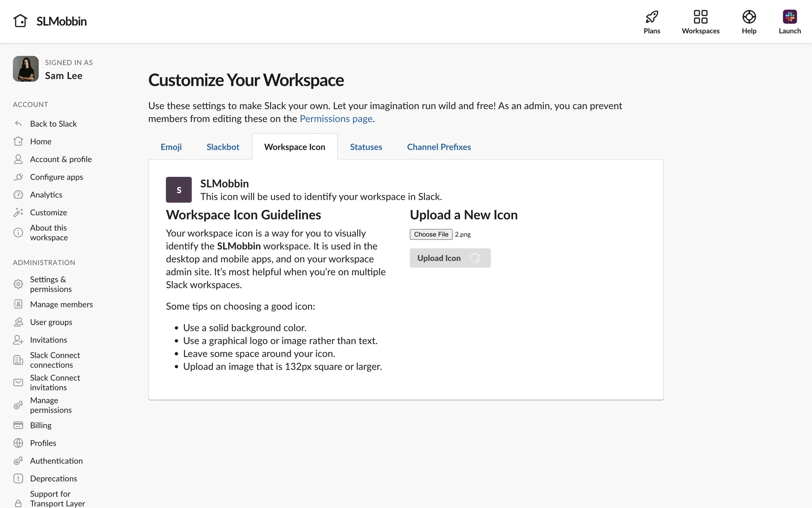Viewport: 812px width, 508px height.
Task: Click Sam Lee's profile avatar
Action: point(26,69)
